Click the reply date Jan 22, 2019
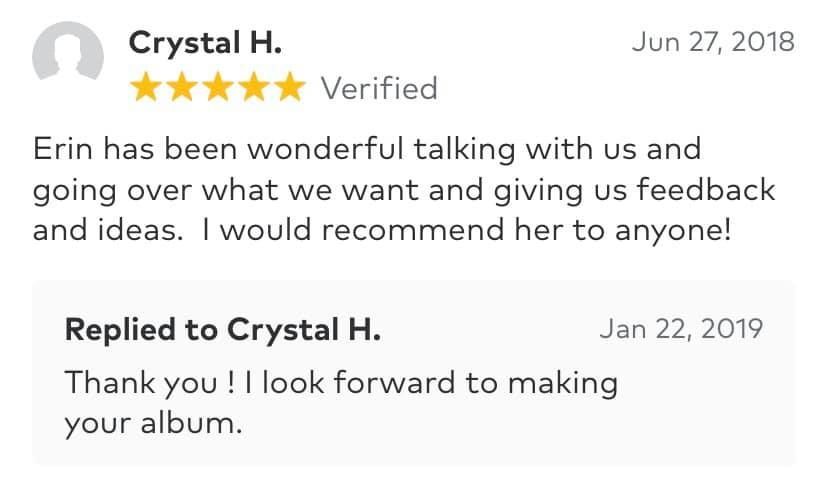This screenshot has width=825, height=481. [x=681, y=329]
